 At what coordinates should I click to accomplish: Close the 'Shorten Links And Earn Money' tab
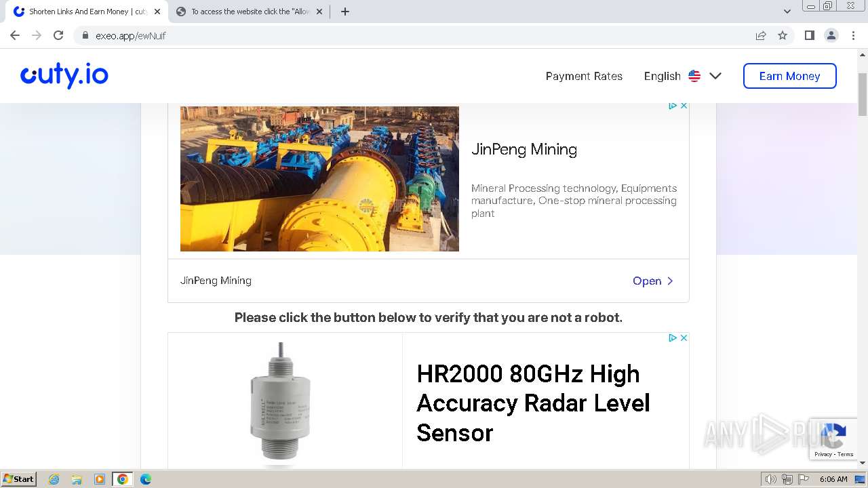pyautogui.click(x=157, y=12)
